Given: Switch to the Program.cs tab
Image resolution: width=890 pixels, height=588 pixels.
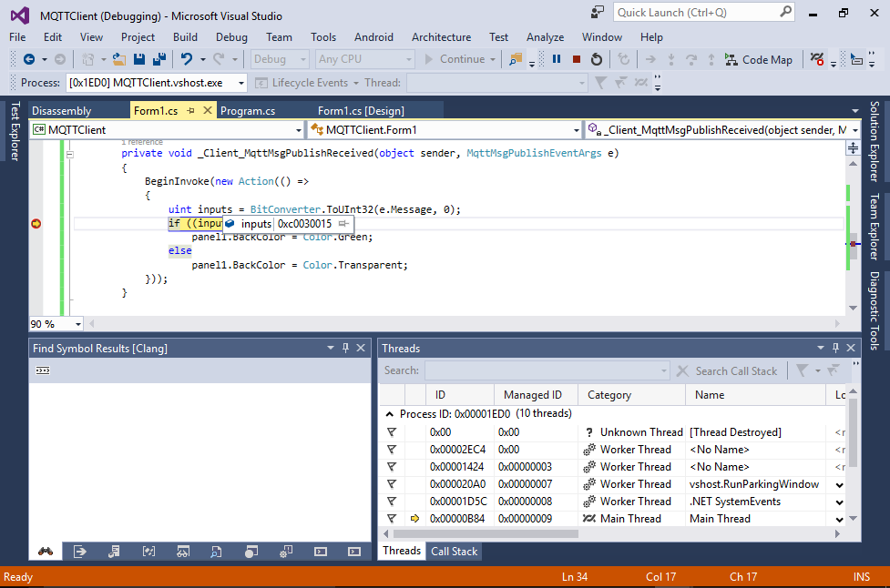Looking at the screenshot, I should point(248,110).
